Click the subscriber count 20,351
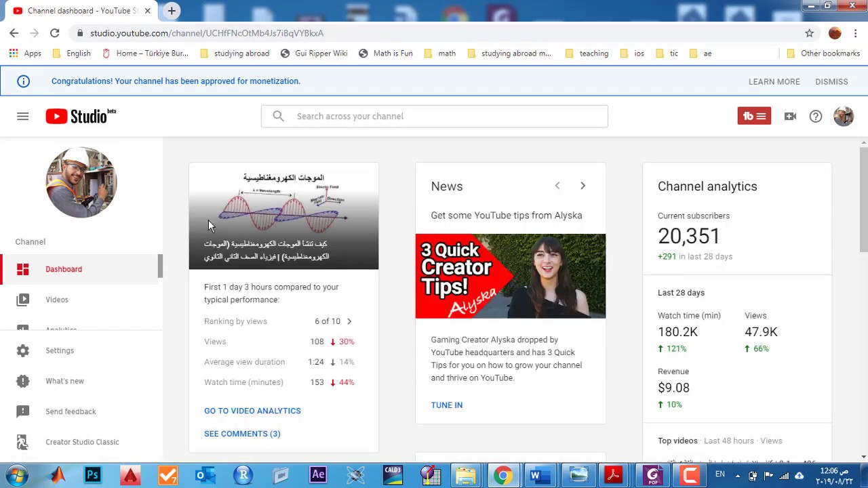 pos(688,236)
